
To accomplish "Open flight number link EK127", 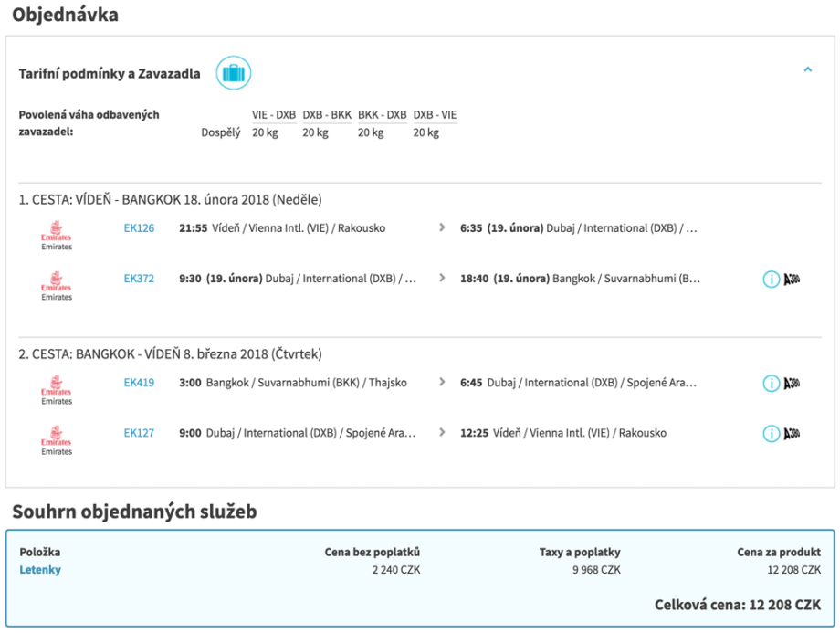I will 139,433.
